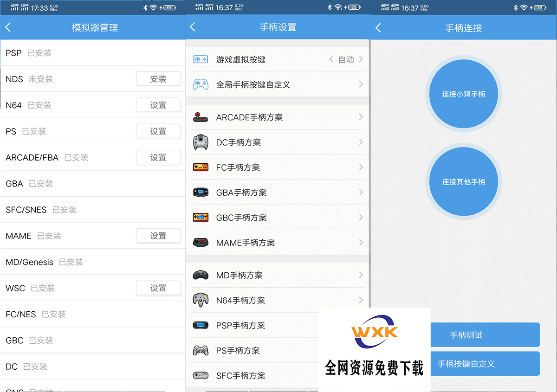Screen dimensions: 557x392
Task: Install the NDS emulator
Action: click(x=158, y=79)
